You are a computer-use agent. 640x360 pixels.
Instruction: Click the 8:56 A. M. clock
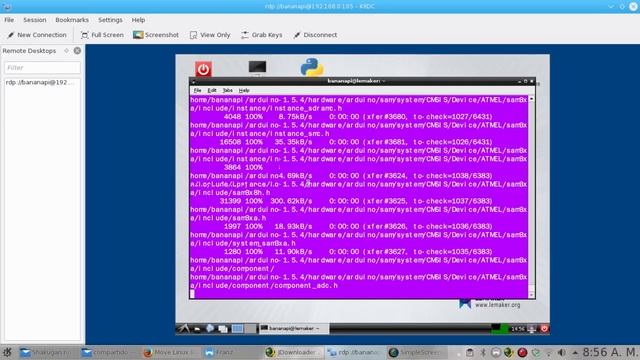[611, 352]
